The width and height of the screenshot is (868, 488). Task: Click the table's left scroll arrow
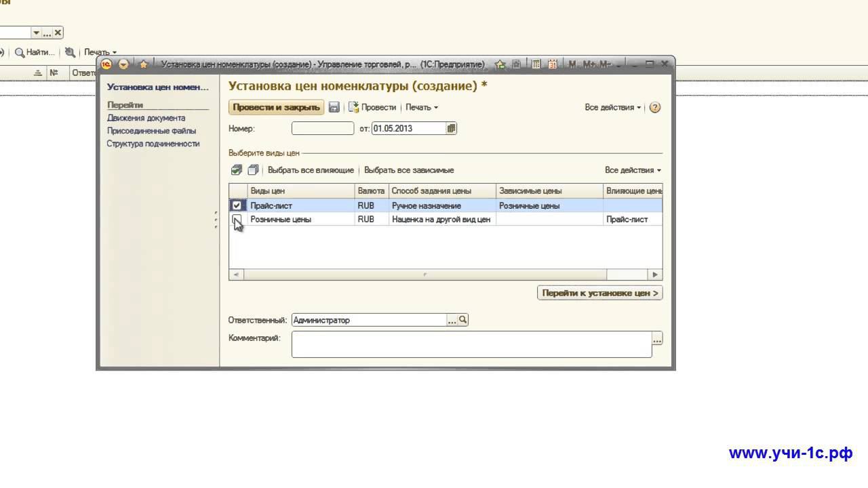click(236, 274)
